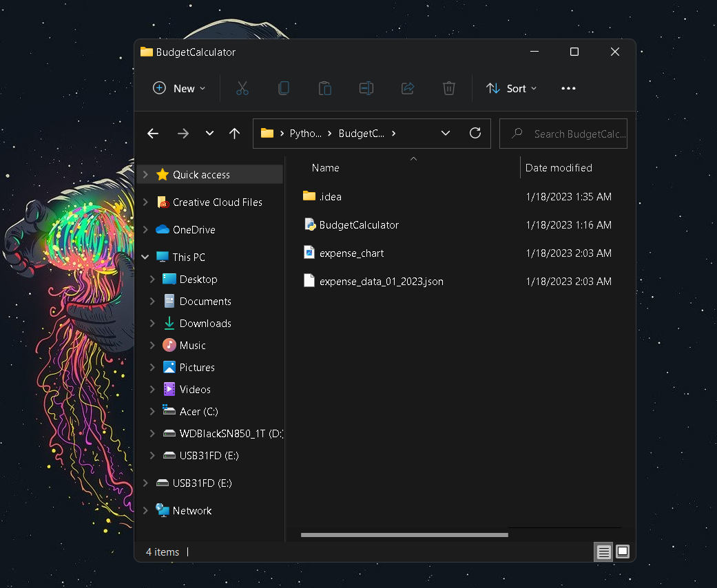Screen dimensions: 717x588
Task: Open the address bar history dropdown
Action: (446, 133)
